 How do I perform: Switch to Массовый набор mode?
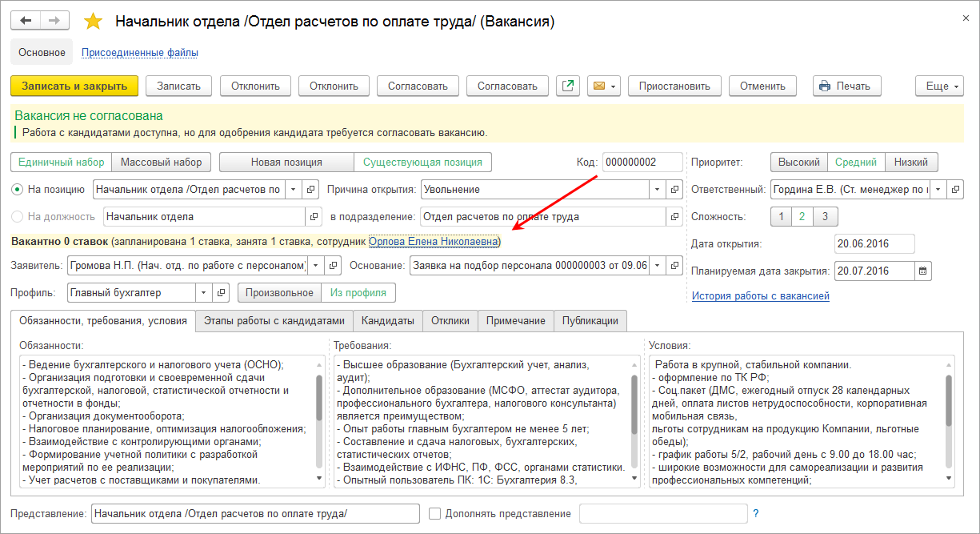click(x=161, y=163)
